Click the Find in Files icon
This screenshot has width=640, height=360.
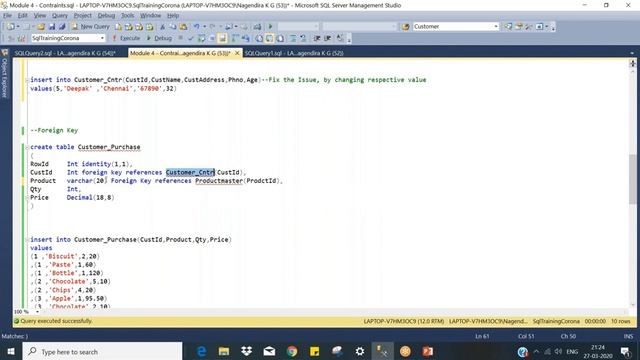click(x=405, y=27)
